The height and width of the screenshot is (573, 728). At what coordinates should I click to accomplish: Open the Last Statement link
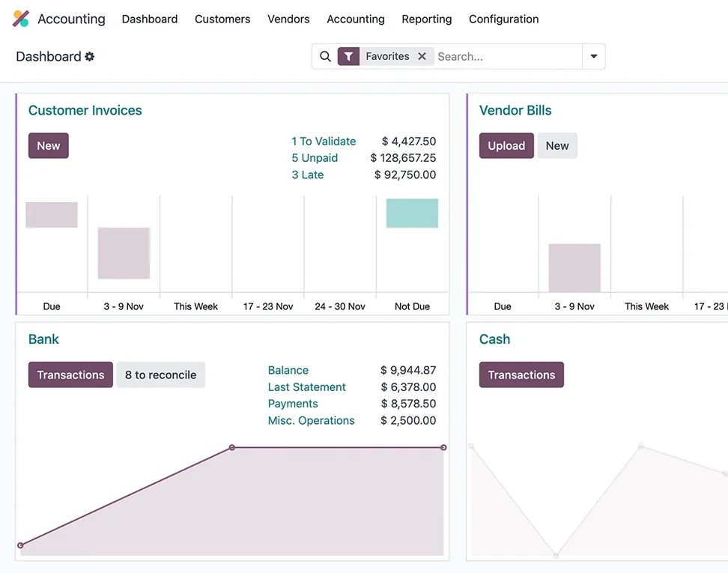click(x=306, y=386)
